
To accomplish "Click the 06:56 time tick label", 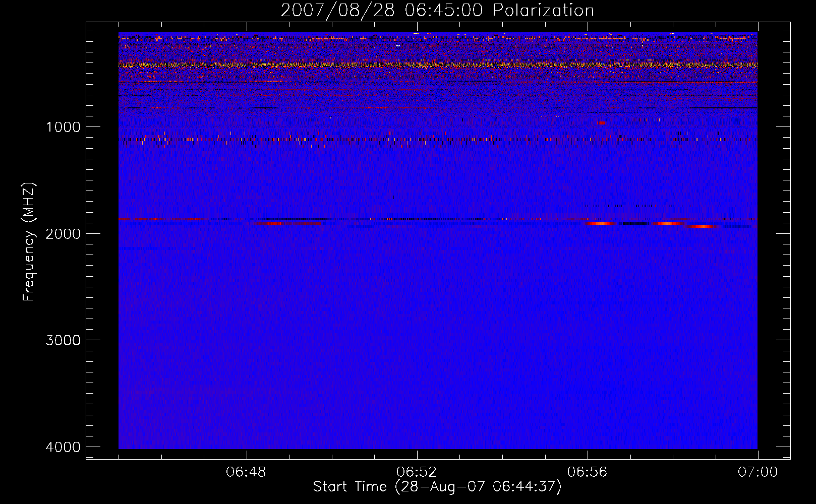I will click(x=587, y=472).
